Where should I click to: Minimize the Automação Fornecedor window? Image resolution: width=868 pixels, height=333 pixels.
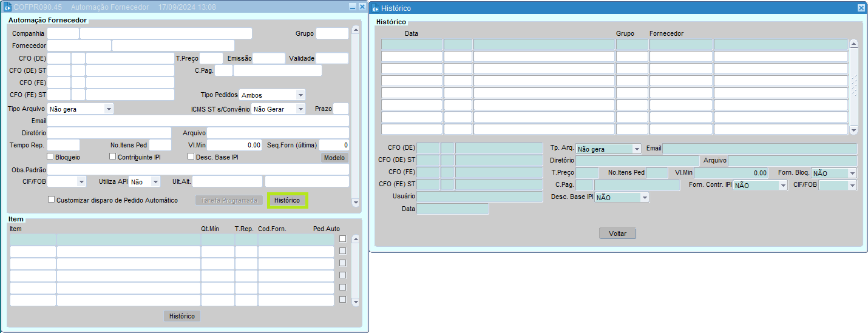353,7
